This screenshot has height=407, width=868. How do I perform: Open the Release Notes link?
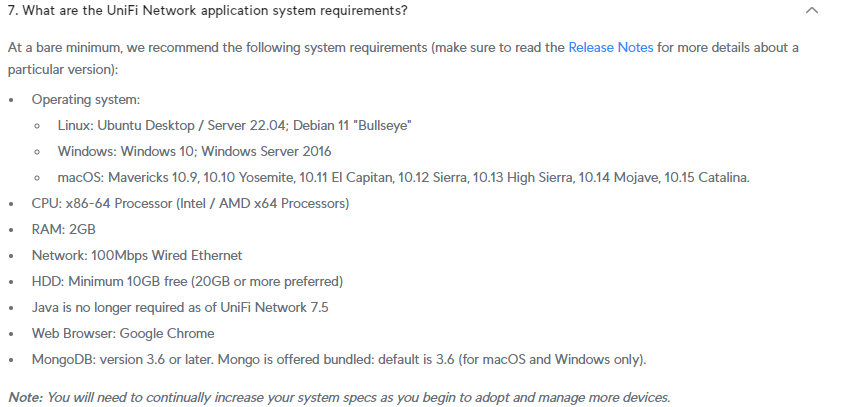[x=610, y=48]
